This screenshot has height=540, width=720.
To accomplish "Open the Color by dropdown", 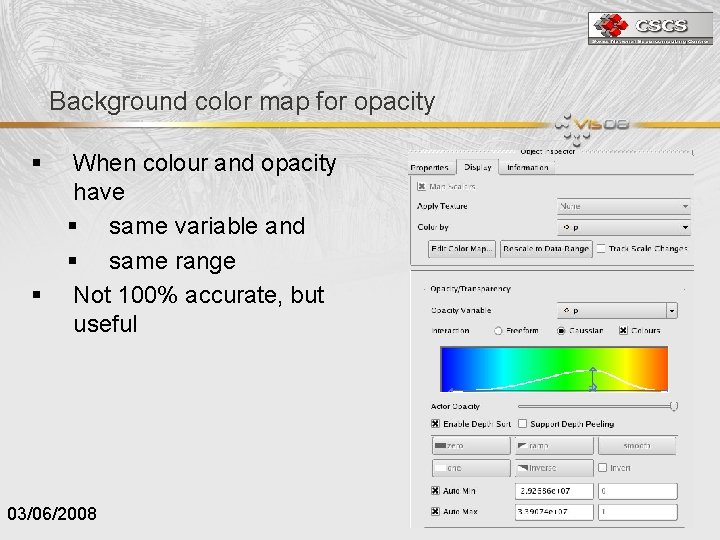I will (x=624, y=227).
